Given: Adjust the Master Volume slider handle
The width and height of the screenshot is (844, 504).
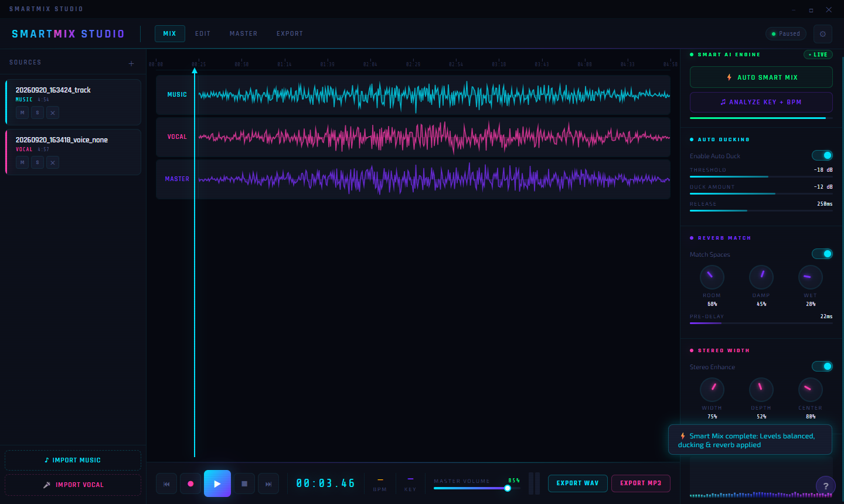Looking at the screenshot, I should tap(508, 488).
